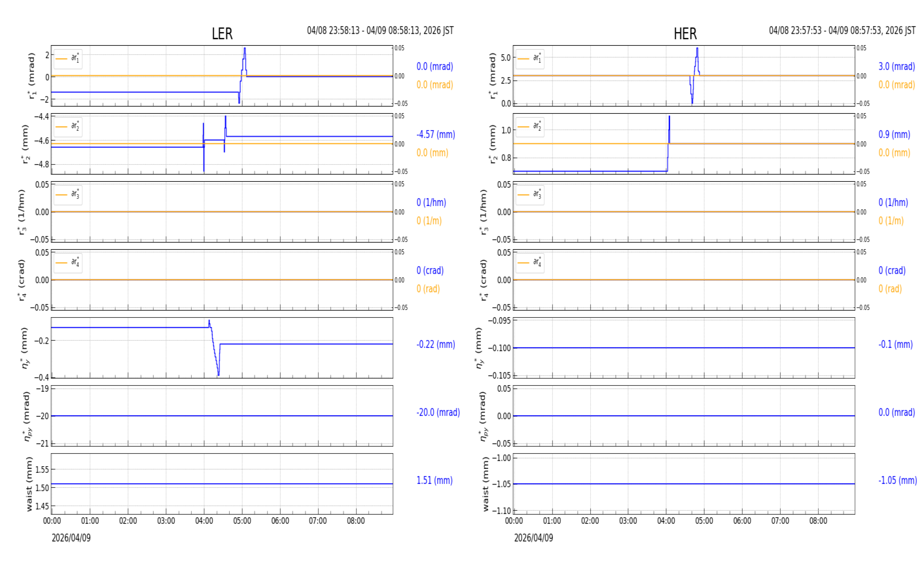Click HER waist value -1.05 (mm)
Screen dimensions: 924x565
point(898,481)
